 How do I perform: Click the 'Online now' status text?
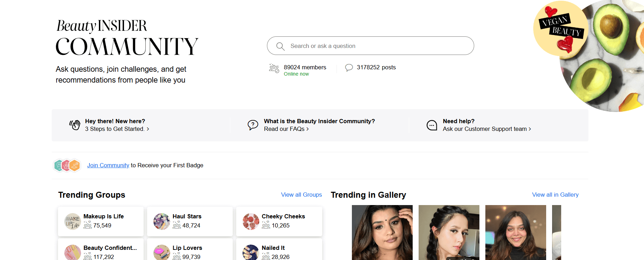[296, 74]
